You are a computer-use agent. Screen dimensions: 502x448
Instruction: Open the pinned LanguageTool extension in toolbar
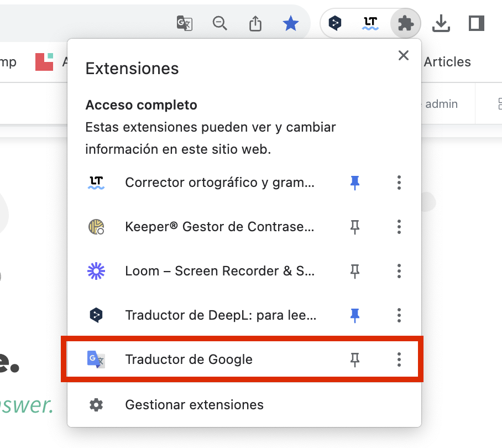[x=370, y=23]
